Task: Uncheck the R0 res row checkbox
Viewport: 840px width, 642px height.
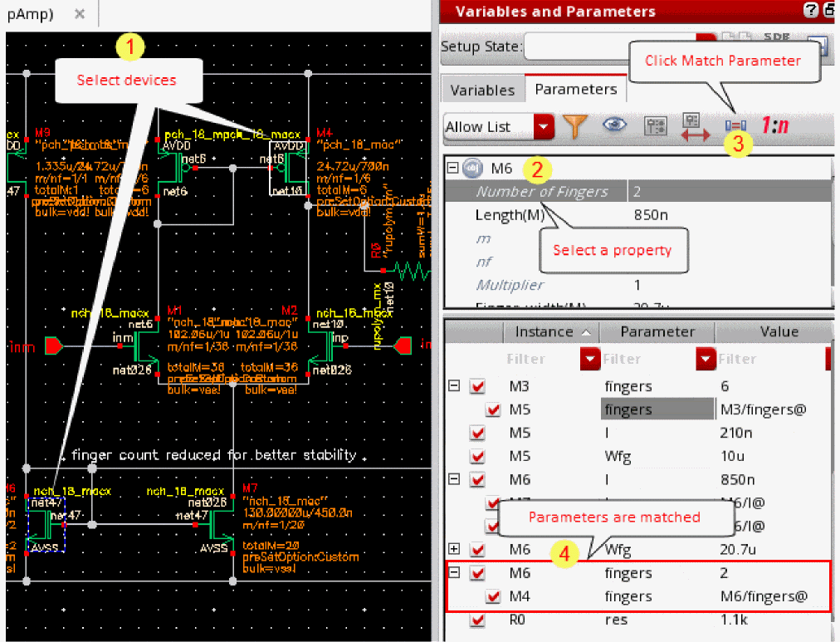Action: tap(477, 620)
